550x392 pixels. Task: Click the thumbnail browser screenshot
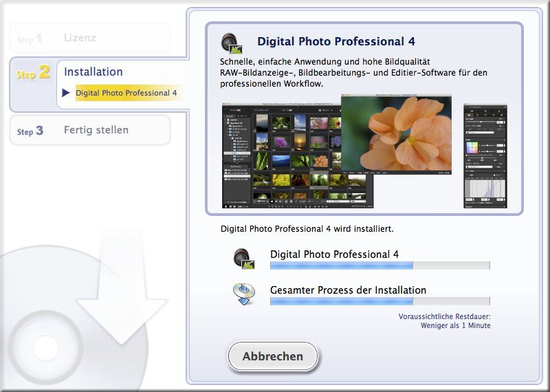click(x=298, y=155)
